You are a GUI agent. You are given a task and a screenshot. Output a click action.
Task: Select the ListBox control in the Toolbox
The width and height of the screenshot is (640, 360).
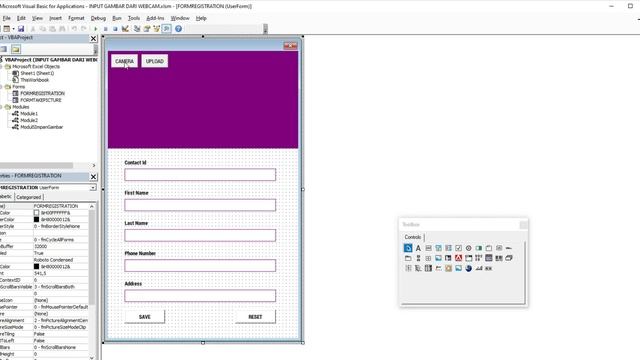pyautogui.click(x=448, y=248)
